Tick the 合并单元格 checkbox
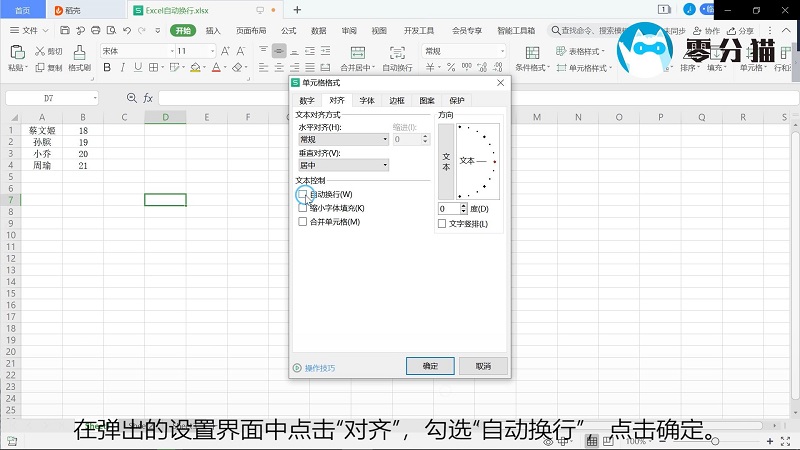 coord(303,222)
